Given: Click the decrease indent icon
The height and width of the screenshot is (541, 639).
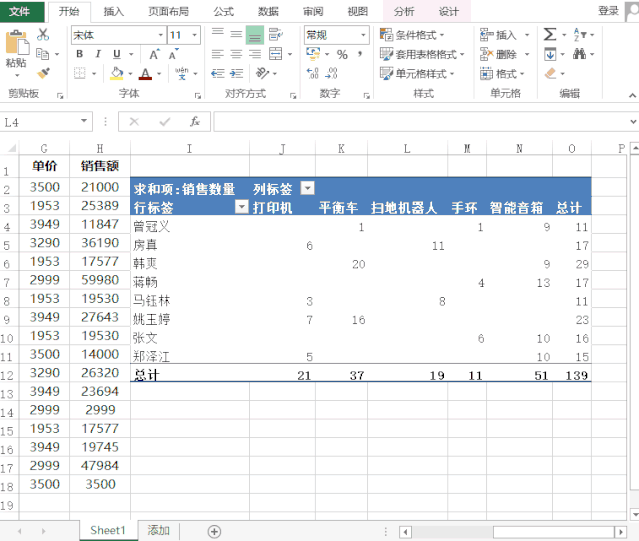Looking at the screenshot, I should click(218, 73).
